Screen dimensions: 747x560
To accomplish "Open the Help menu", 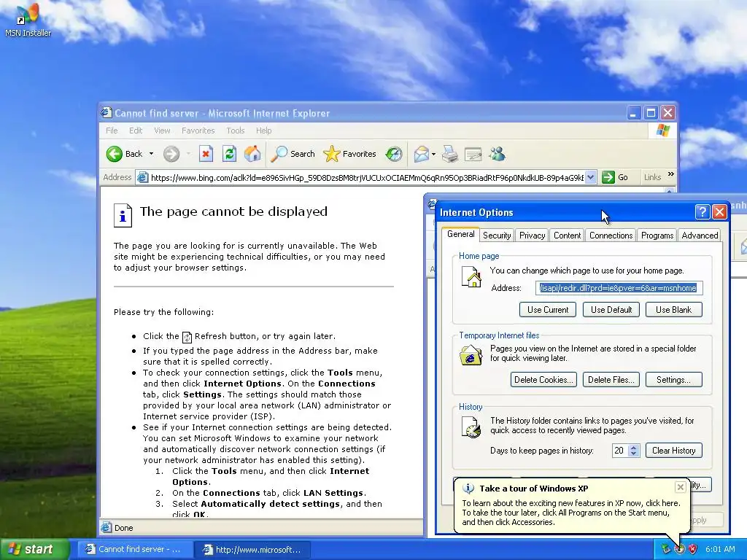I will coord(263,131).
